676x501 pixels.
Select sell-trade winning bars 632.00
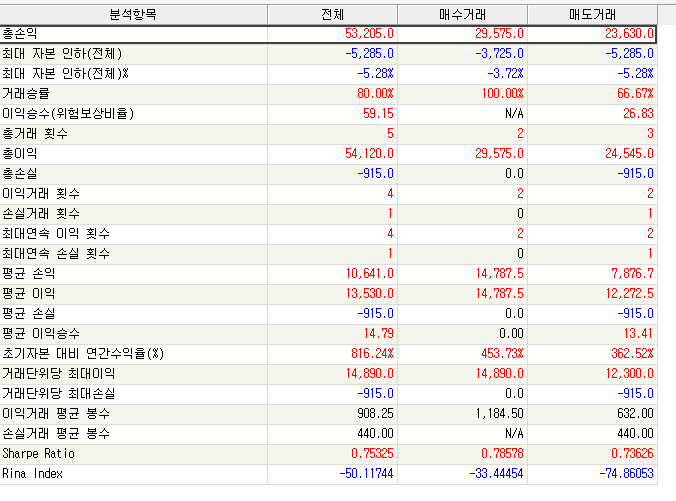pyautogui.click(x=635, y=413)
